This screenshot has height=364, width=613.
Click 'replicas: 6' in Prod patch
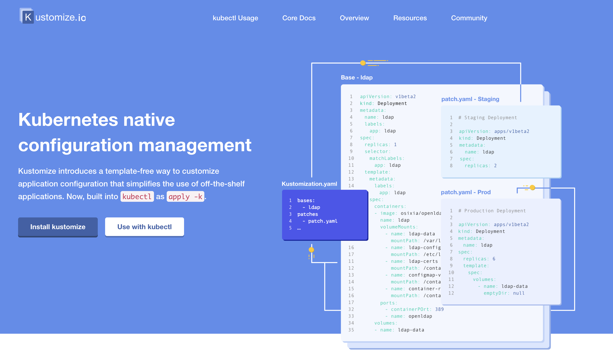click(479, 259)
